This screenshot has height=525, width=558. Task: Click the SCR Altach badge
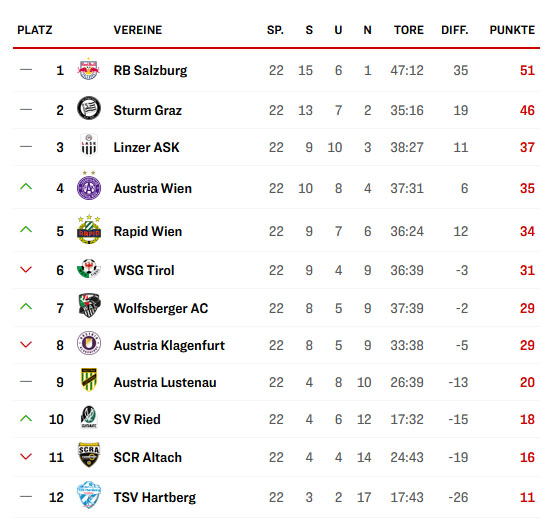coord(89,455)
